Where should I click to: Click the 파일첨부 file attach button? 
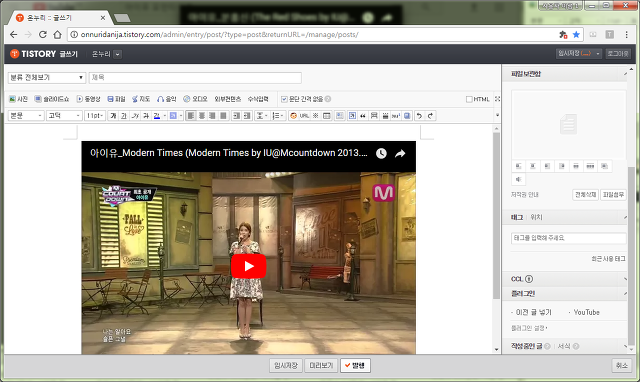[x=613, y=195]
